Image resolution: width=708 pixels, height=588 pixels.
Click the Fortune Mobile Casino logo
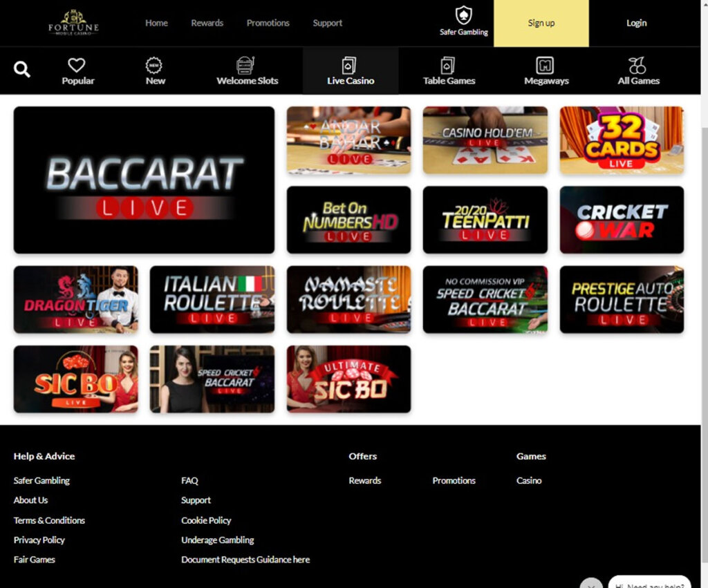coord(73,23)
